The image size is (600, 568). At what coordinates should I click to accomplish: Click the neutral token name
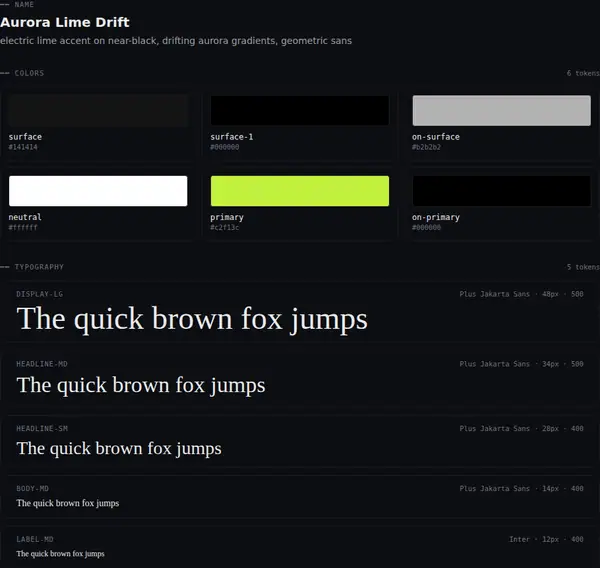25,217
